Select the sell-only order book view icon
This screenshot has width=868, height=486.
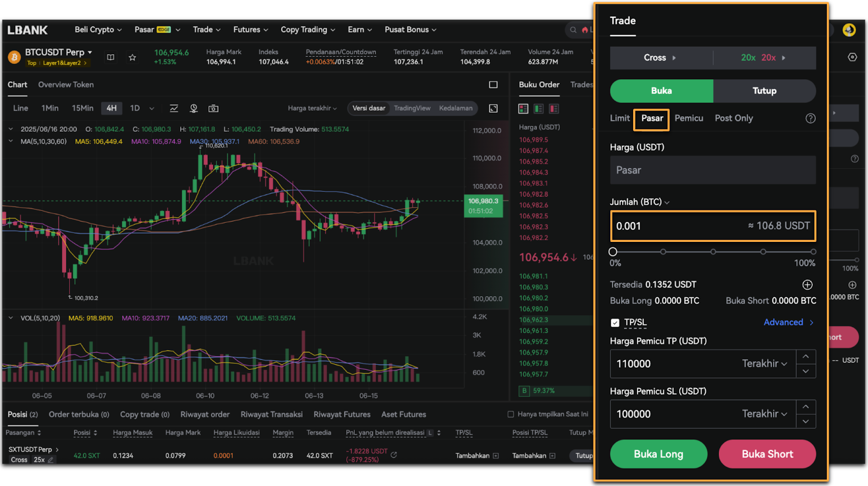click(x=554, y=109)
